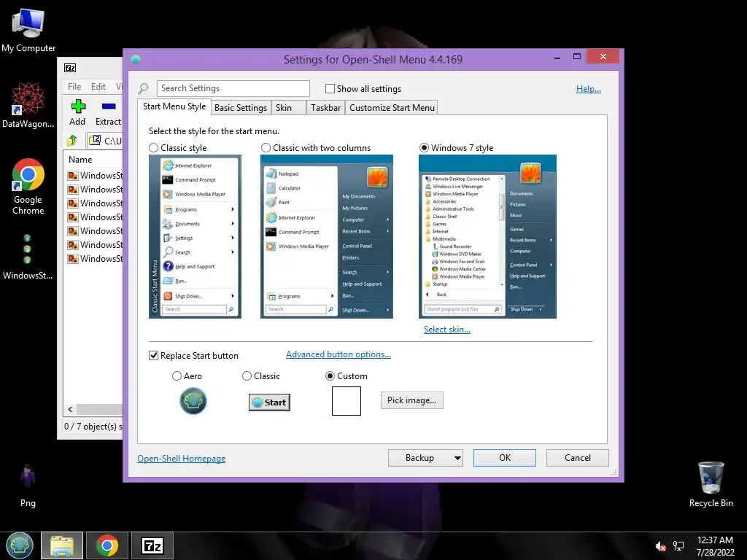The height and width of the screenshot is (560, 747).
Task: Click the scroll left arrow in 7-Zip
Action: (x=70, y=409)
